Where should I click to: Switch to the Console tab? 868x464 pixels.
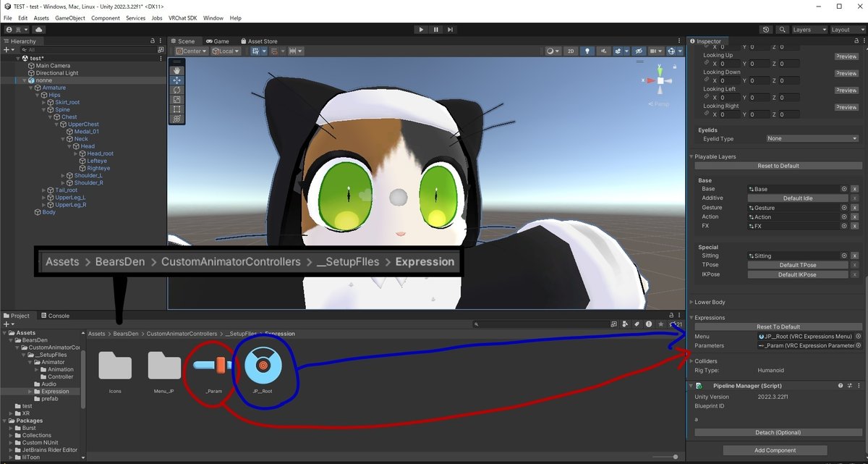(55, 316)
